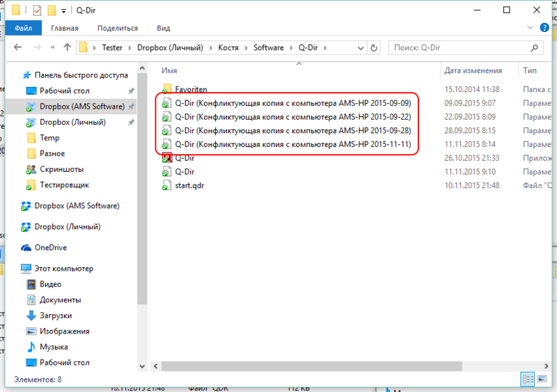The height and width of the screenshot is (392, 557).
Task: Open OneDrive in the navigation pane
Action: tap(50, 247)
